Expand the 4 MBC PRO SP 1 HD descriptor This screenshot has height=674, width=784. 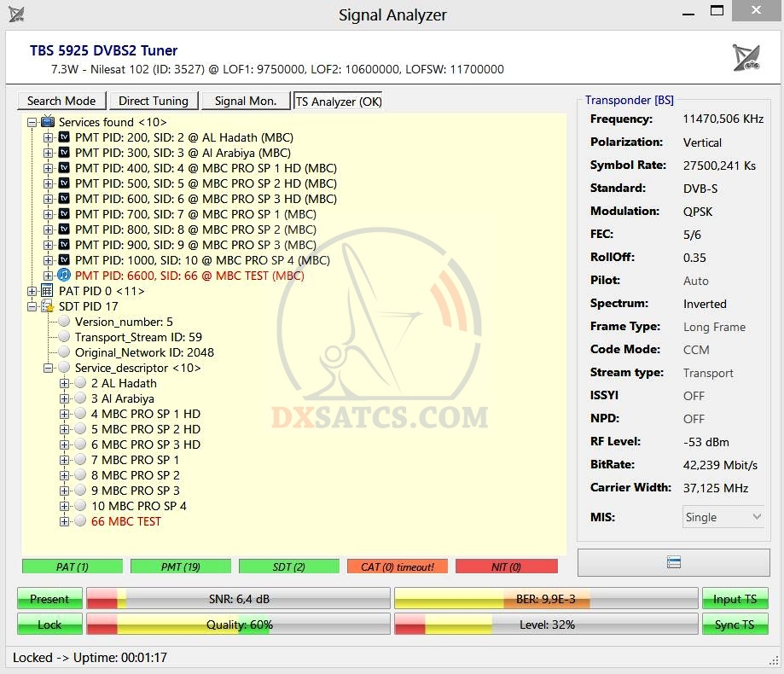[64, 414]
